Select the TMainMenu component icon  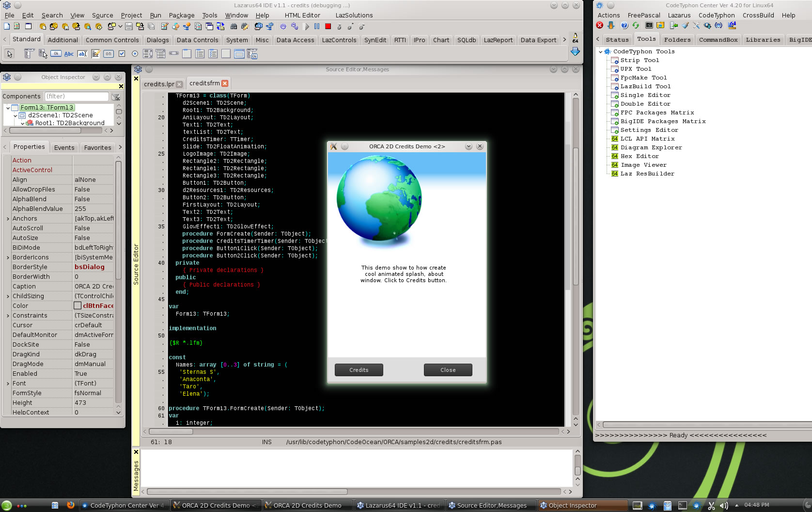29,54
